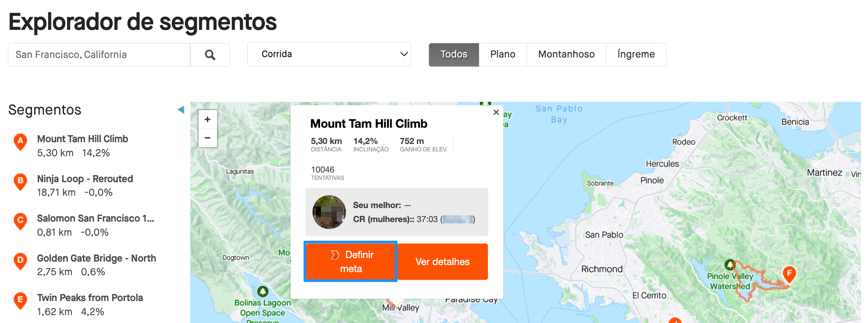Open the Corrida activity dropdown

[x=329, y=54]
